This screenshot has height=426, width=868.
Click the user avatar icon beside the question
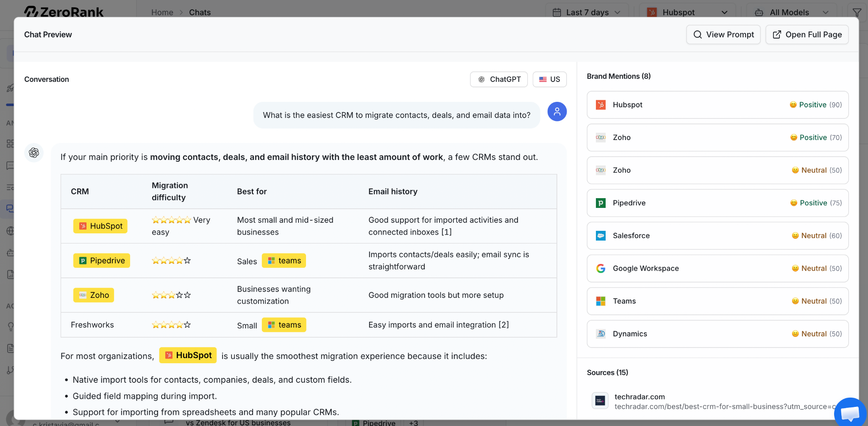557,112
